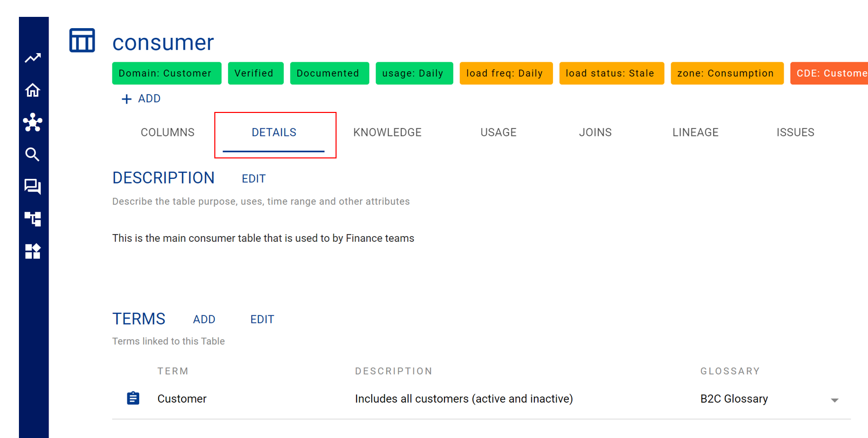Image resolution: width=868 pixels, height=438 pixels.
Task: Open the trending analytics icon in sidebar
Action: (33, 58)
